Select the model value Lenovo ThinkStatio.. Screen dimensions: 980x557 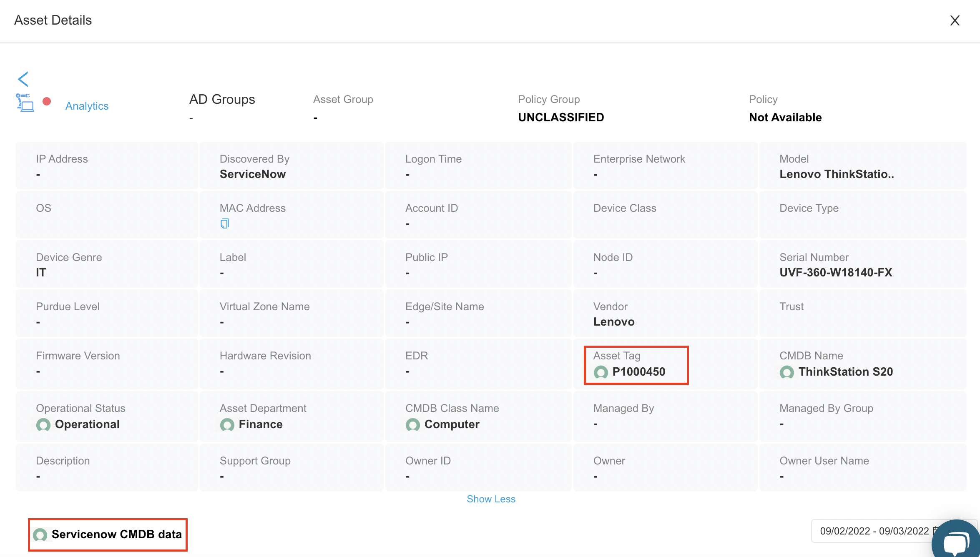(837, 174)
